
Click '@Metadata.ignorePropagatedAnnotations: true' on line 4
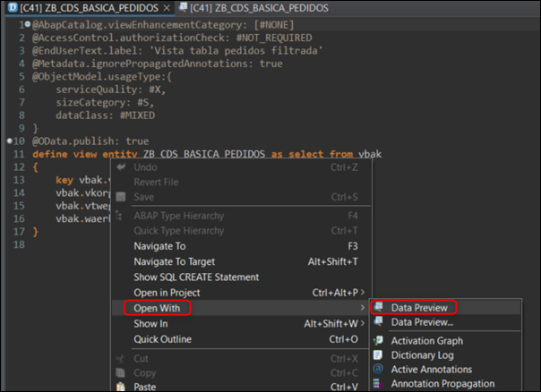[158, 64]
